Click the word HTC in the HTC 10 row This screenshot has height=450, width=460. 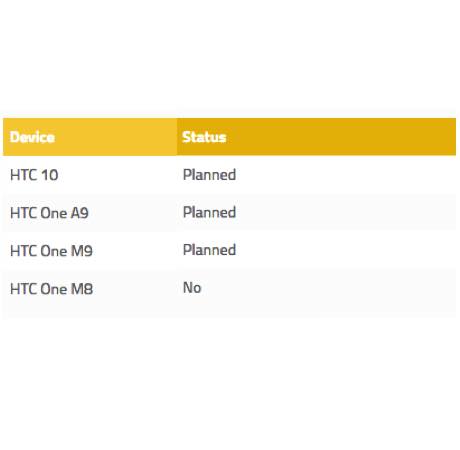coord(24,175)
